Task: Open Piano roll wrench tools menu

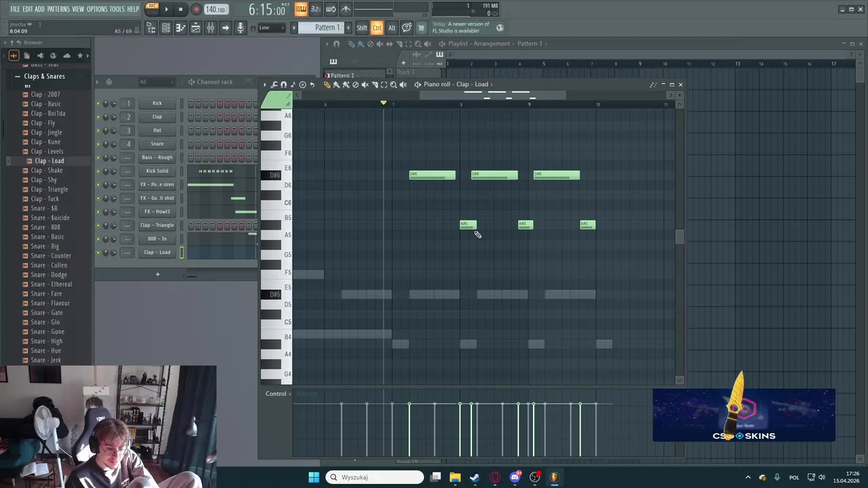Action: coord(274,85)
